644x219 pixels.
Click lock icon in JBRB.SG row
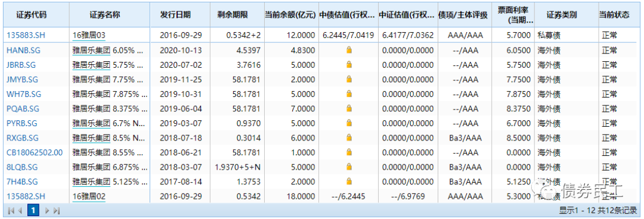click(x=349, y=64)
